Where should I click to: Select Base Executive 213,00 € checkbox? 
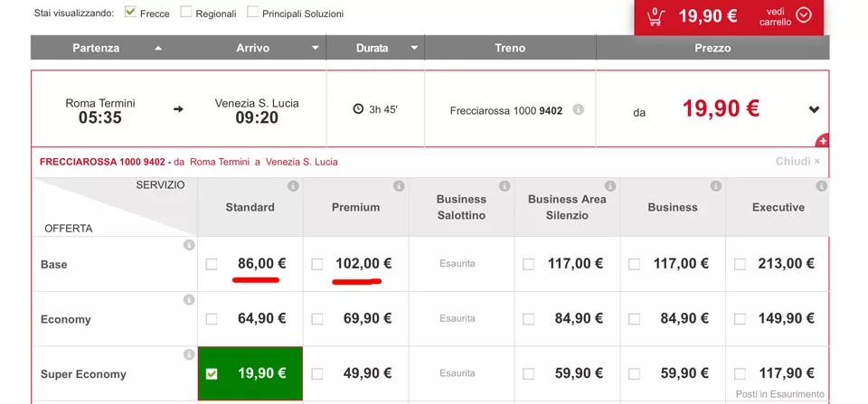point(741,265)
